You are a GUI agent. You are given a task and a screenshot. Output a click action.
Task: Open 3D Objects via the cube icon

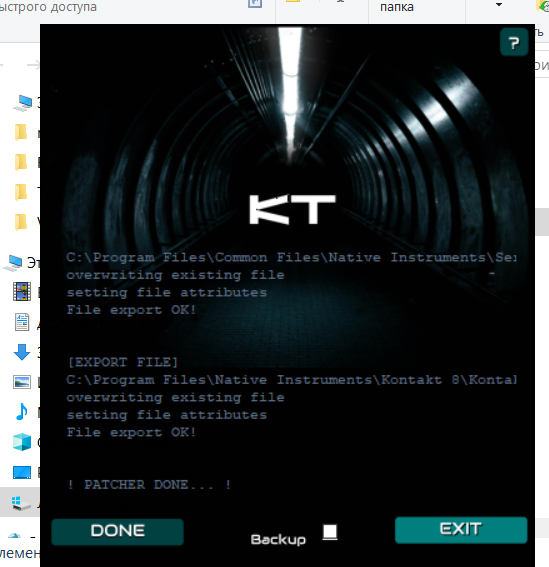[x=22, y=442]
